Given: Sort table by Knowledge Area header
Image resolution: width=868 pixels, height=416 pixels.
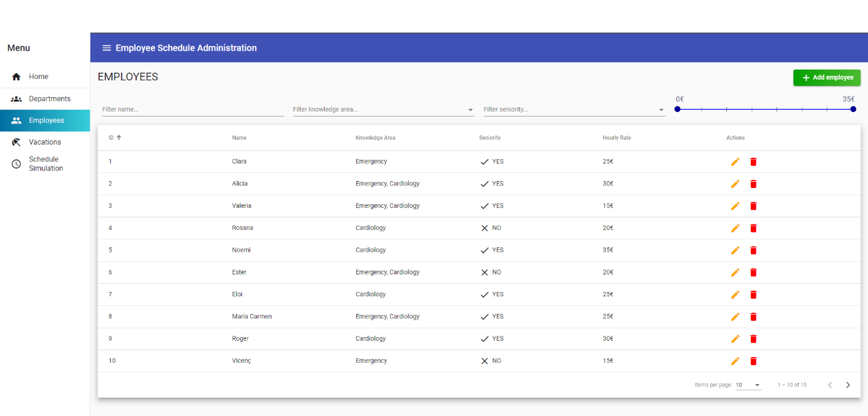Looking at the screenshot, I should point(375,138).
